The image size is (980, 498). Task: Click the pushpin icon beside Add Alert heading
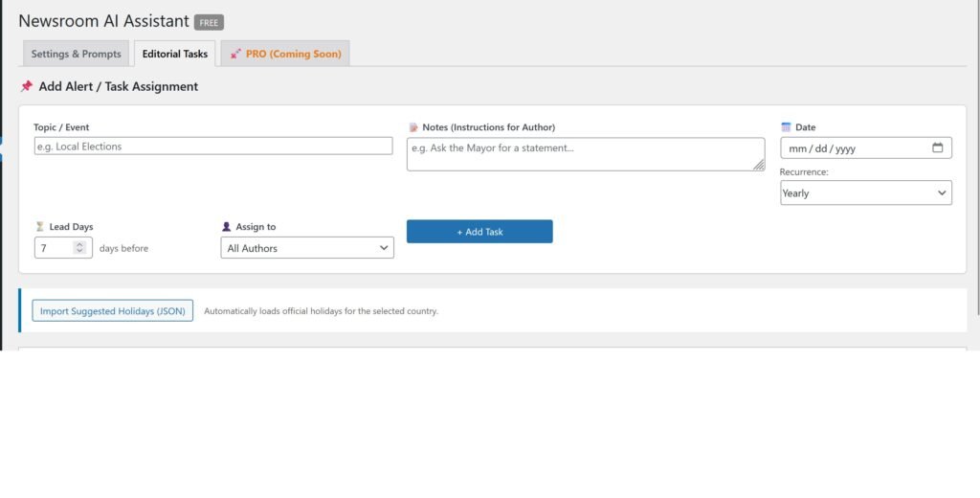27,86
